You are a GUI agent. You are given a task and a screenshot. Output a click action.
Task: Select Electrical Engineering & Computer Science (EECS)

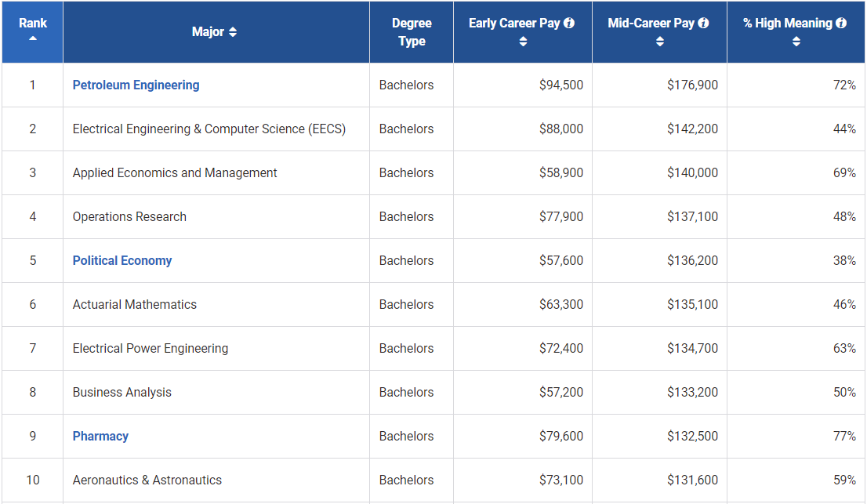[x=209, y=129]
